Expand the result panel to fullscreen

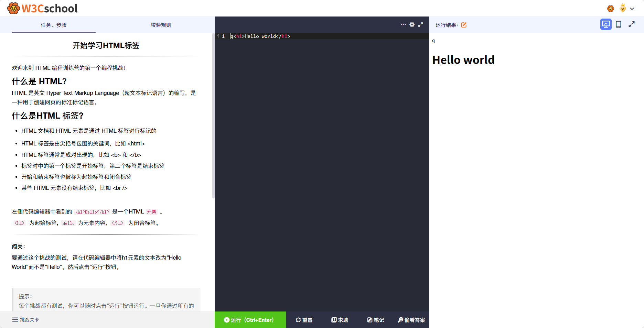(x=632, y=24)
